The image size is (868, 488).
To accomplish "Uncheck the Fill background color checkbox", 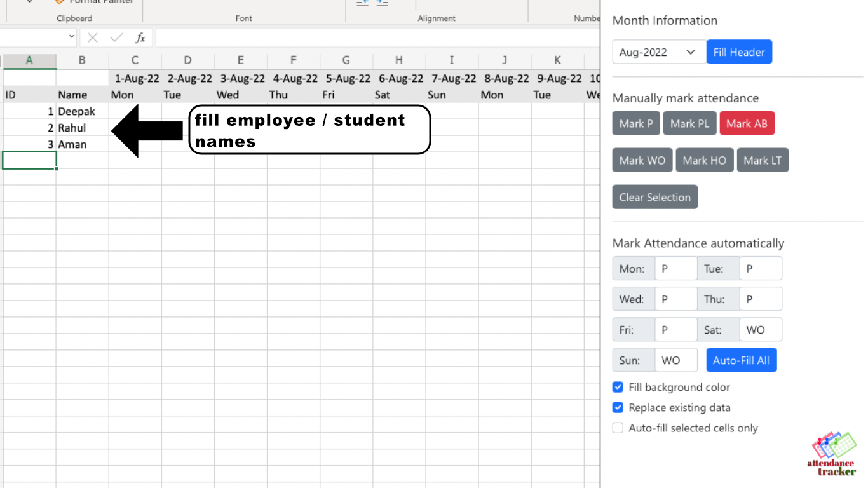I will [618, 387].
